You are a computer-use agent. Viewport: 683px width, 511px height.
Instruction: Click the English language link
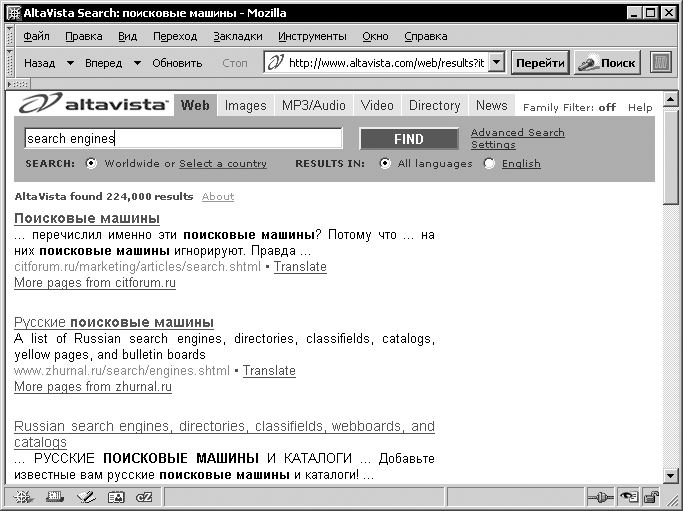521,164
